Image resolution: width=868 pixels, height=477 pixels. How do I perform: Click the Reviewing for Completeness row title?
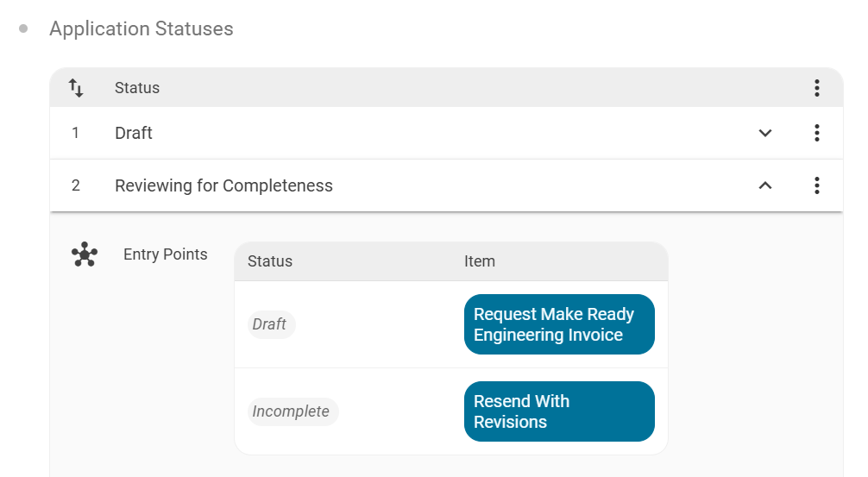coord(223,185)
